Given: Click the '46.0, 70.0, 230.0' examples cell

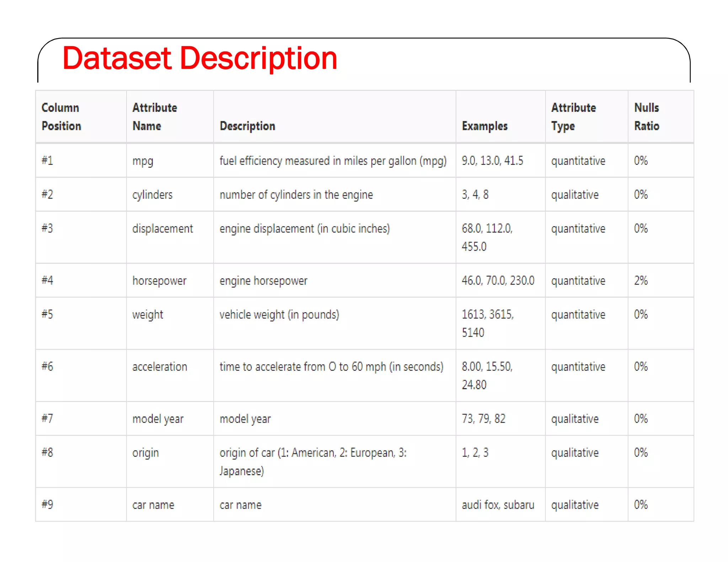Looking at the screenshot, I should point(500,280).
